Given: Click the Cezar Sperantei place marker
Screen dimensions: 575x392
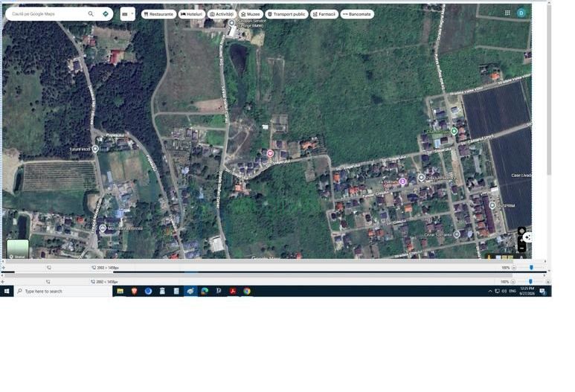Looking at the screenshot, I should tap(457, 234).
